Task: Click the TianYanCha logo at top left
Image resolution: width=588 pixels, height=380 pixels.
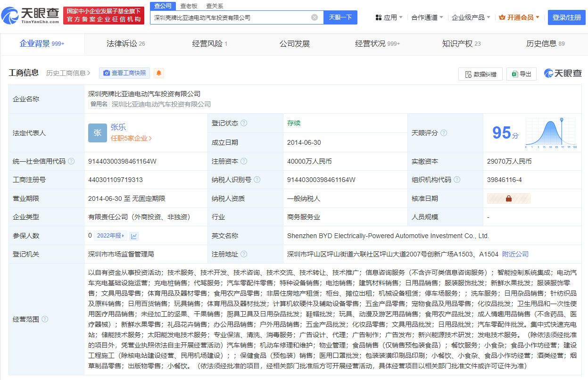Action: [30, 16]
